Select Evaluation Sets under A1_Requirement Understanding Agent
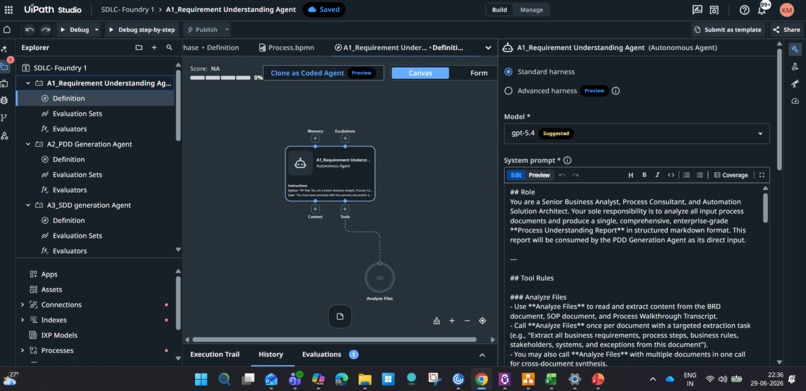The height and width of the screenshot is (391, 806). (77, 114)
